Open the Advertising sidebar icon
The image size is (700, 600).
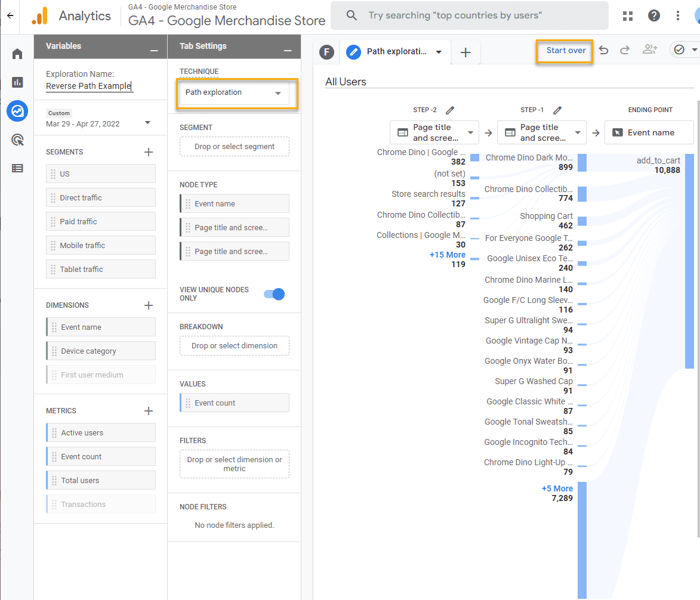[17, 140]
